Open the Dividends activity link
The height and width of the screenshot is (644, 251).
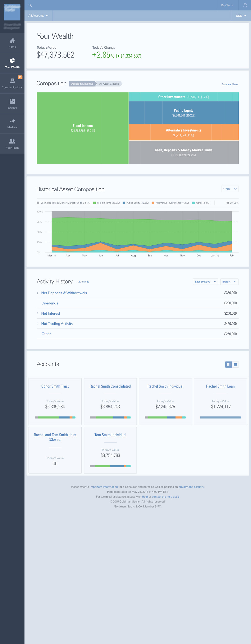pos(50,303)
